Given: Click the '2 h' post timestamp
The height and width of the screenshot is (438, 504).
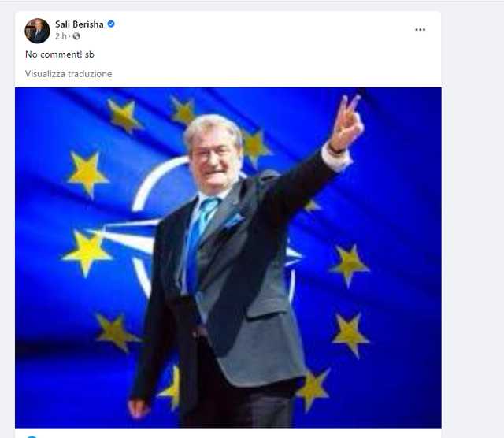Looking at the screenshot, I should click(x=61, y=36).
